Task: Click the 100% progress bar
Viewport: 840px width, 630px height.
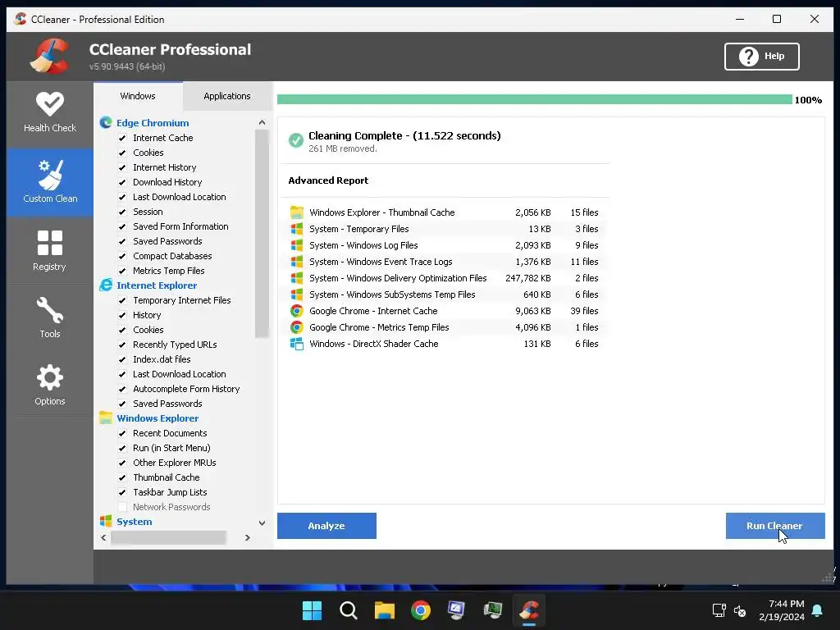Action: pyautogui.click(x=534, y=99)
